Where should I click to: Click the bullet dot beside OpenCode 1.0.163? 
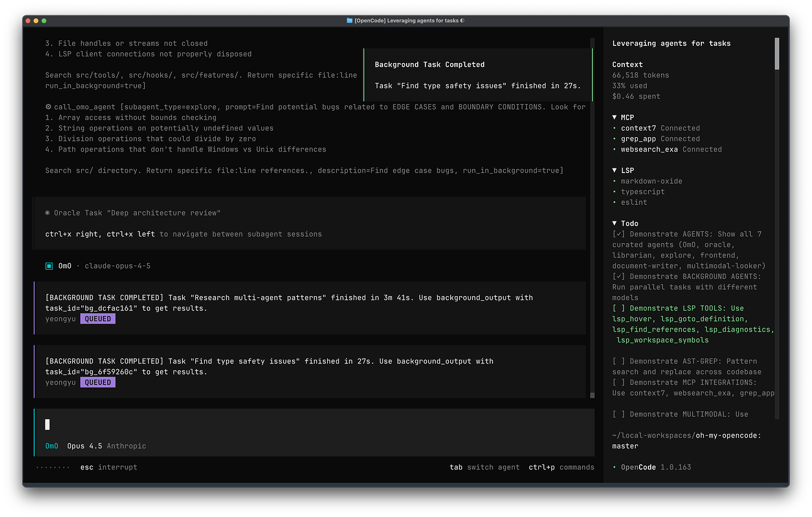(x=614, y=468)
